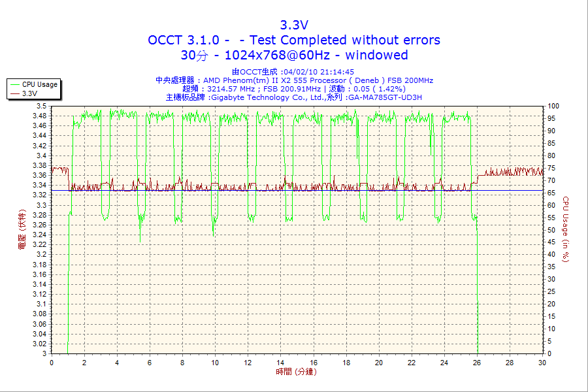This screenshot has width=588, height=392.
Task: Click the "3.44" tick on the voltage axis
Action: (40, 136)
